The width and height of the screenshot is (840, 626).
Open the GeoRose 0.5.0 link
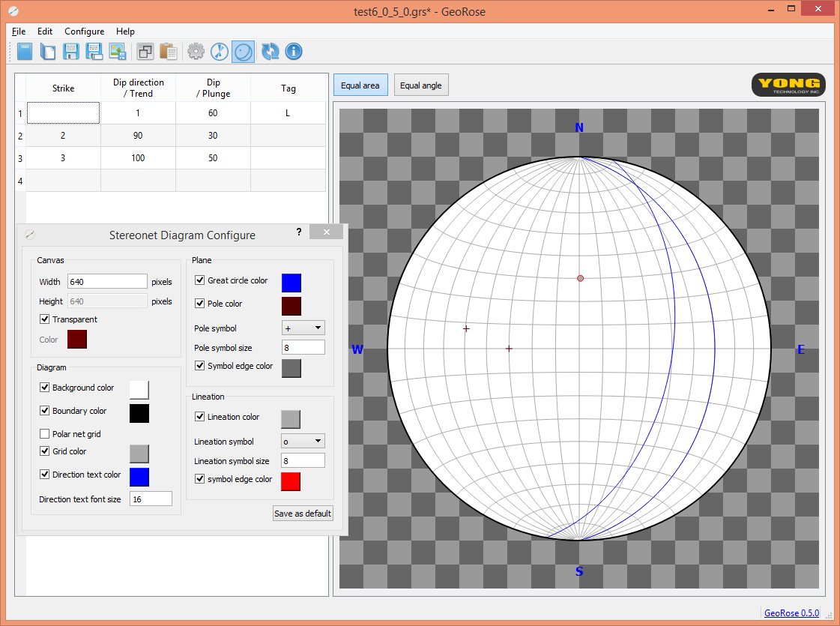791,613
